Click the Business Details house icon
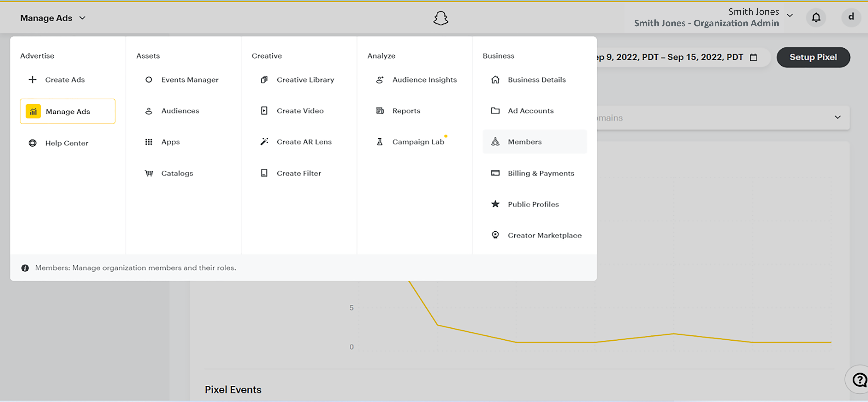868x402 pixels. (495, 80)
